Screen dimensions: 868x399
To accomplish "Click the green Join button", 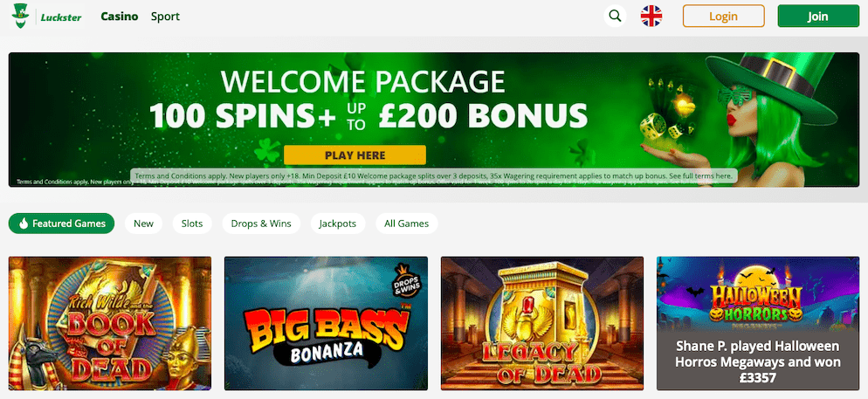I will coord(818,16).
